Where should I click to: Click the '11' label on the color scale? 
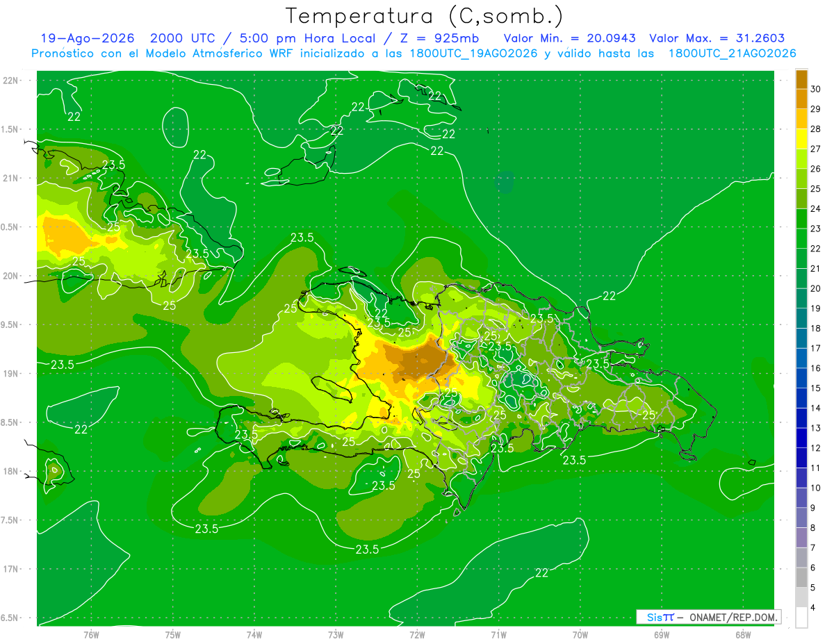[816, 468]
